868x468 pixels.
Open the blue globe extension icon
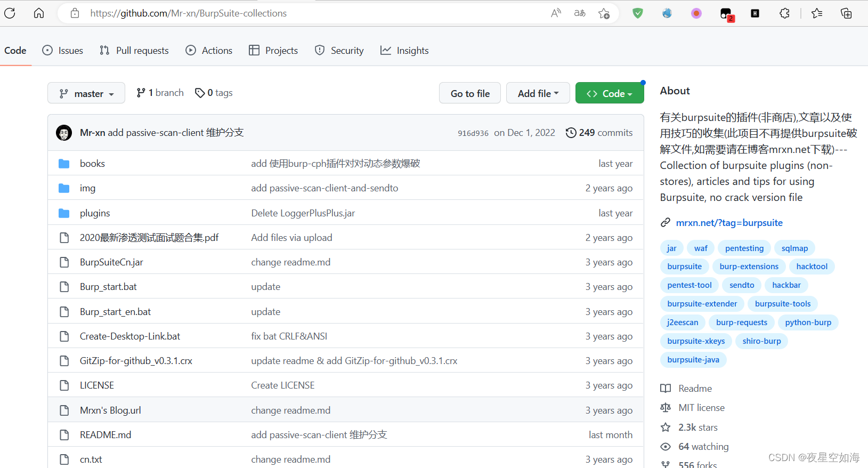pos(667,13)
